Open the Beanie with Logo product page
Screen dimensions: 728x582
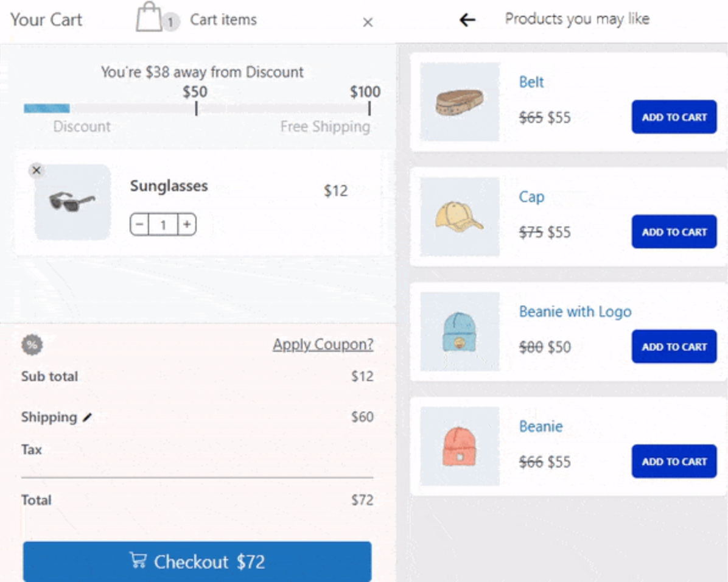coord(575,311)
